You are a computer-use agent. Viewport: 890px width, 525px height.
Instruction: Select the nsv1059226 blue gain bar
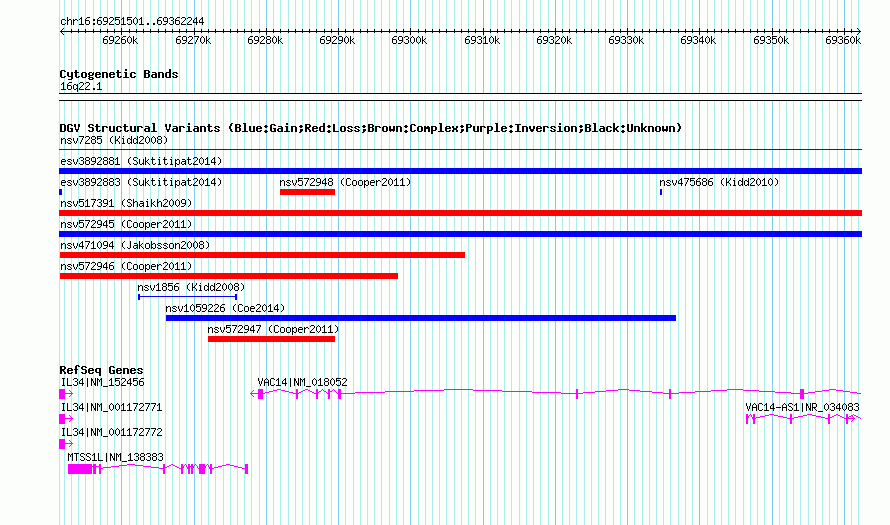(x=421, y=318)
